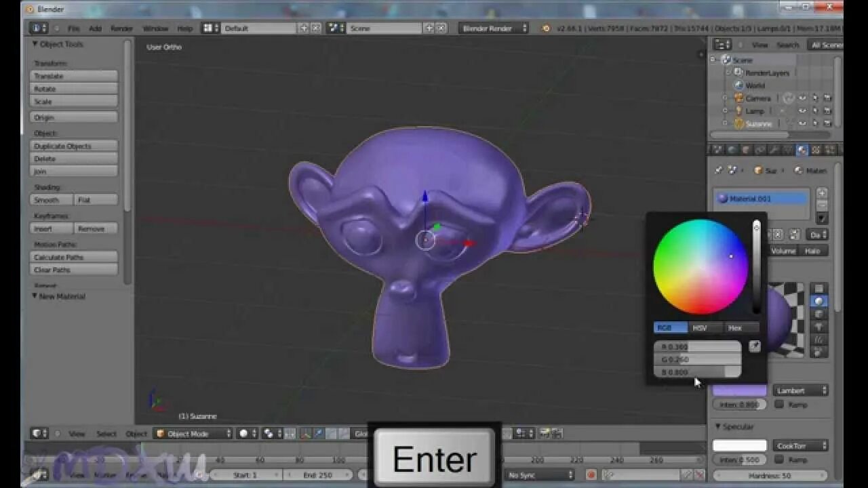
Task: Click the Lamp object icon in outliner
Action: click(738, 111)
